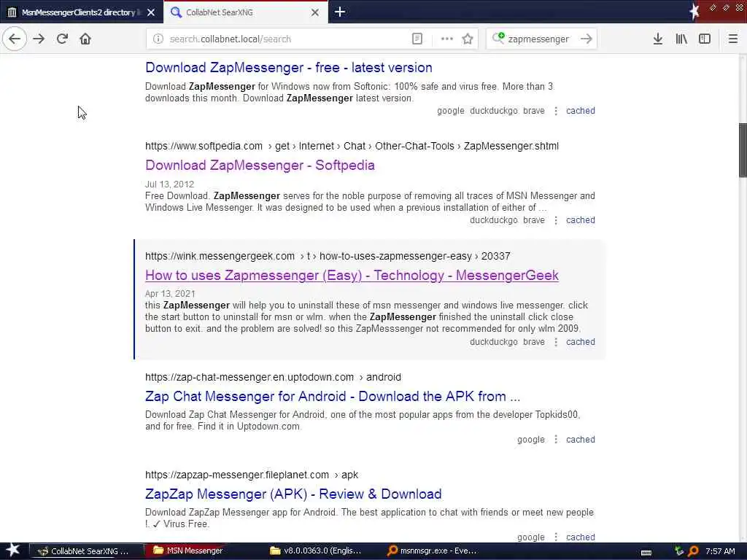747x560 pixels.
Task: Expand options dots for Softonic result
Action: (x=555, y=111)
